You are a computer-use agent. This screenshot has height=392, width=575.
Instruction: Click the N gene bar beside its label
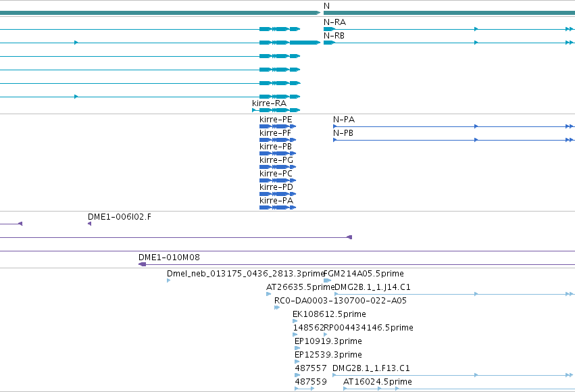point(449,13)
